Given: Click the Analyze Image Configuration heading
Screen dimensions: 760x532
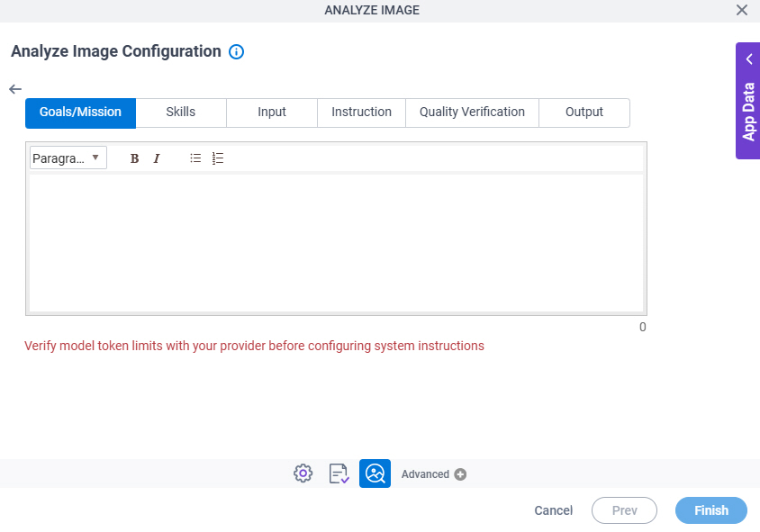Looking at the screenshot, I should (116, 51).
